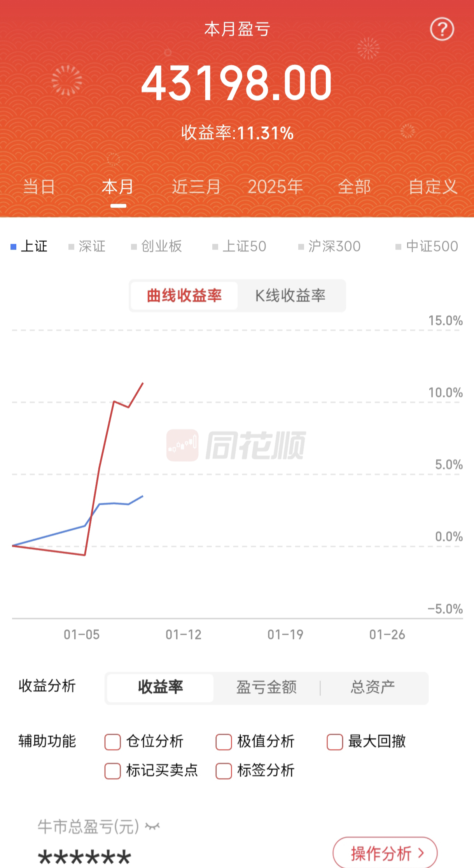
Task: Open the help question mark icon
Action: coord(442,29)
